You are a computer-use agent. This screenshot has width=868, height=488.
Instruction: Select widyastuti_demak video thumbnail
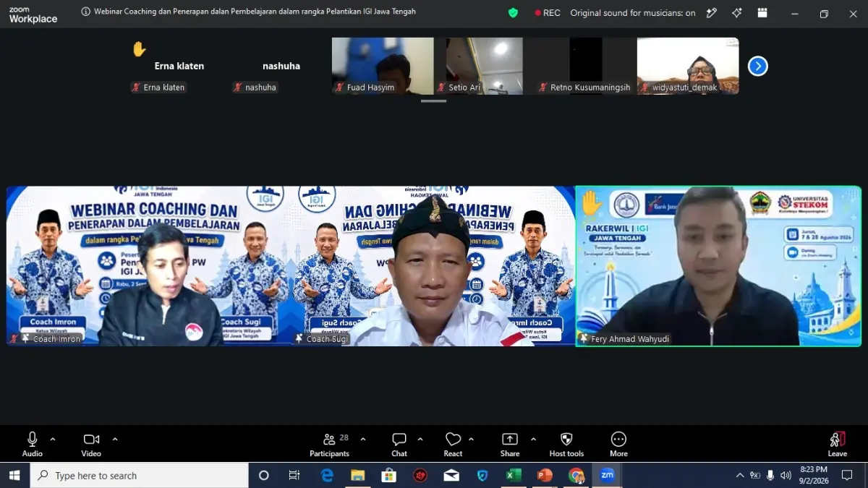[688, 66]
